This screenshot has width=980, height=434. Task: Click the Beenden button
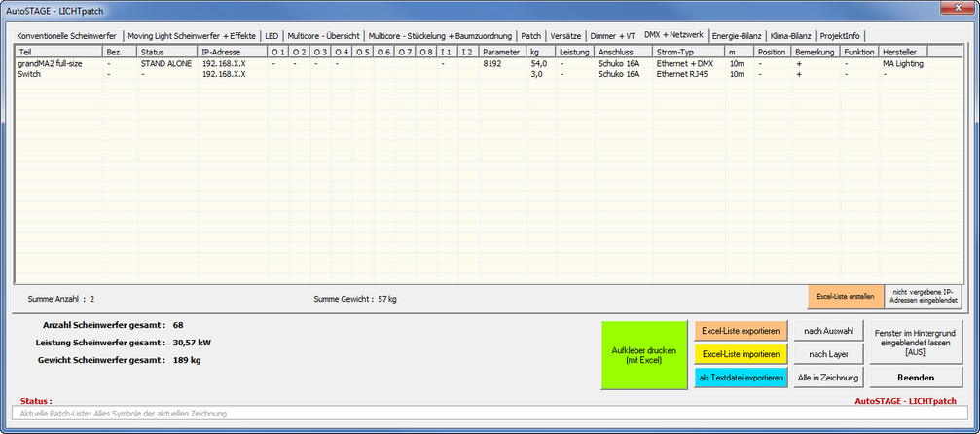pyautogui.click(x=916, y=378)
